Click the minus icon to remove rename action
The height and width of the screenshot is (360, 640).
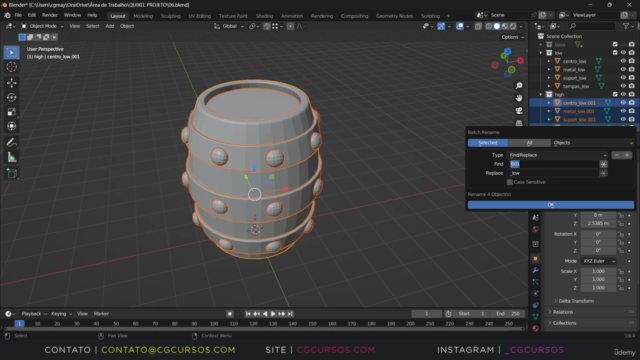coord(617,155)
